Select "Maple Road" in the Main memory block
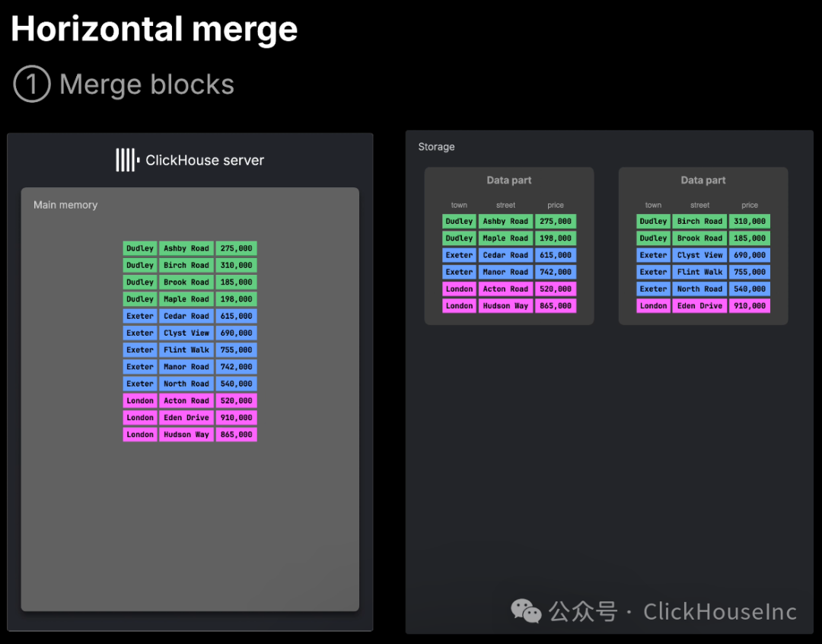Screen dimensions: 822x644 click(x=186, y=299)
